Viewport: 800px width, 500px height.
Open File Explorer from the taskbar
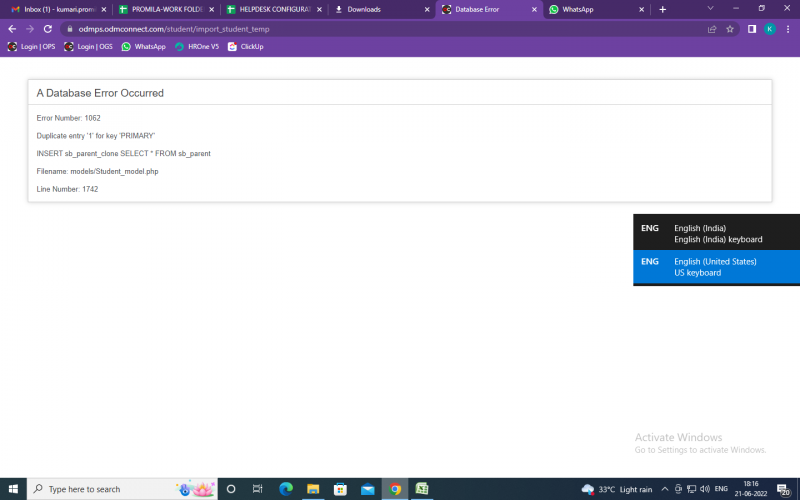(313, 489)
